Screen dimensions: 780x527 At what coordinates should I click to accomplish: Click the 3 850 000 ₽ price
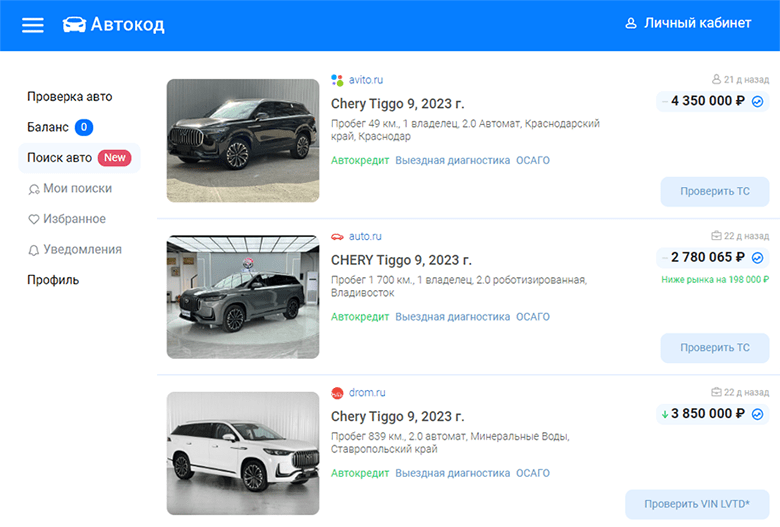[708, 414]
